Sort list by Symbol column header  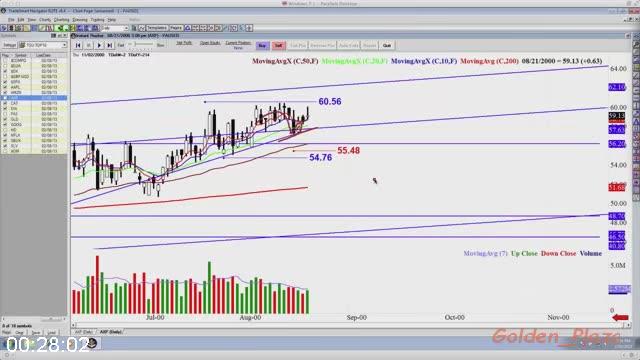coord(20,55)
